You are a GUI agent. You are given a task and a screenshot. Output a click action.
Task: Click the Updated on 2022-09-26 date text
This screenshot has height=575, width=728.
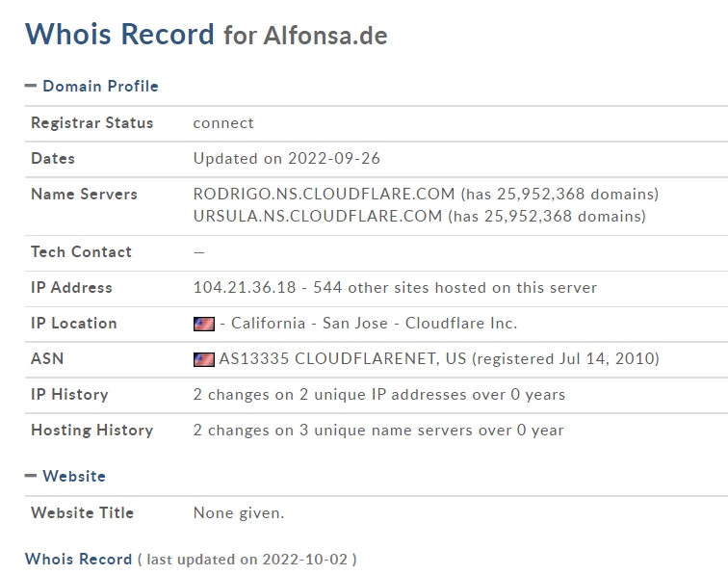286,158
